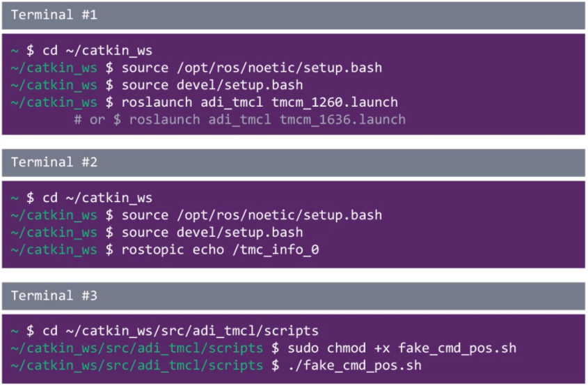
Task: Click source devel/setup.bash in Terminal #1
Action: pyautogui.click(x=212, y=85)
